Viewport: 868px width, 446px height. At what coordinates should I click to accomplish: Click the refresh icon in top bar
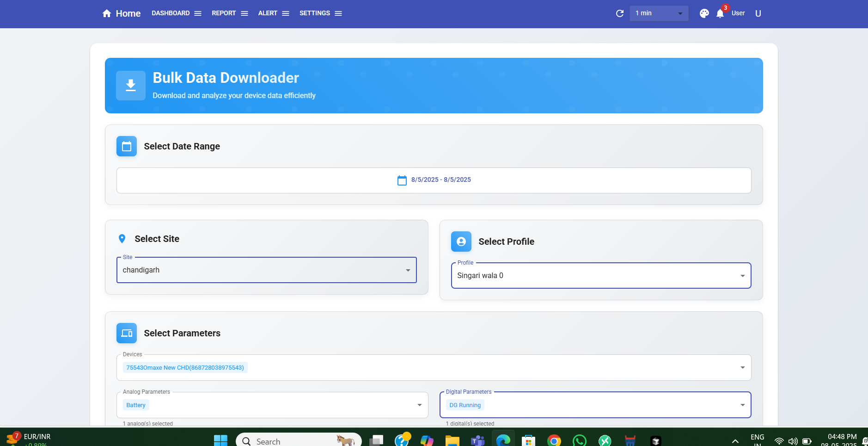coord(620,13)
